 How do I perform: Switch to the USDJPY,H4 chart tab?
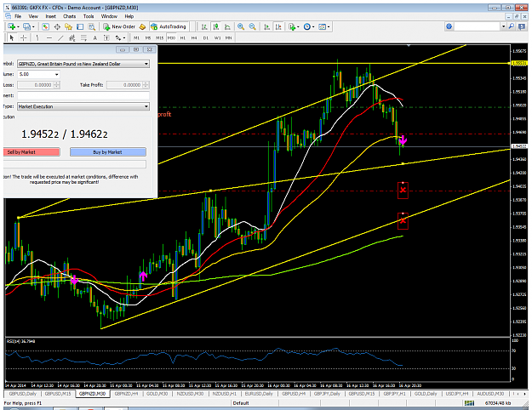[x=457, y=394]
